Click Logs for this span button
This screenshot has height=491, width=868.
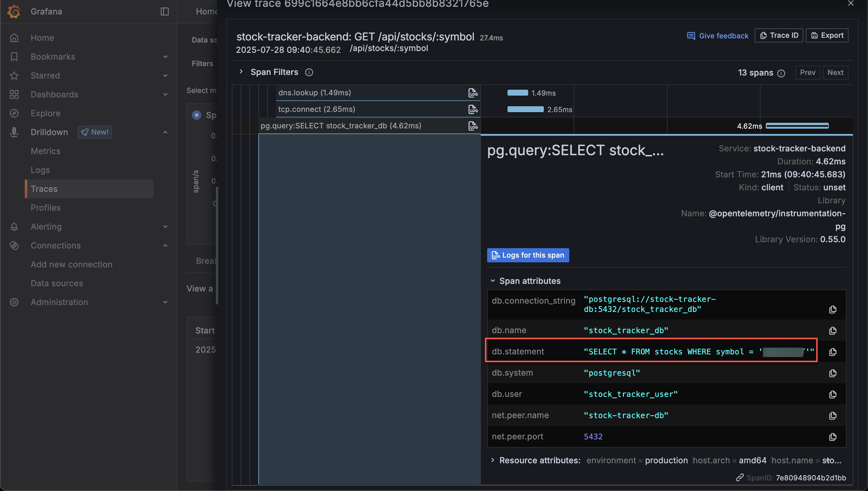[x=528, y=255]
